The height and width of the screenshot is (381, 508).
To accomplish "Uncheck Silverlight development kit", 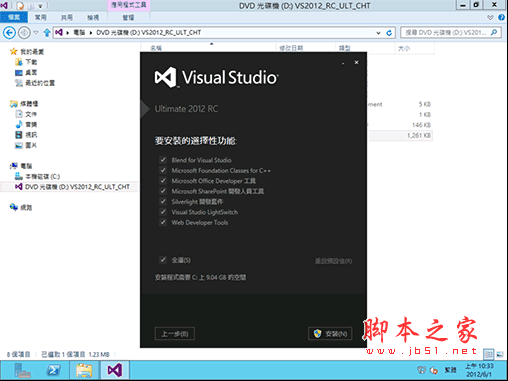I will (x=163, y=201).
